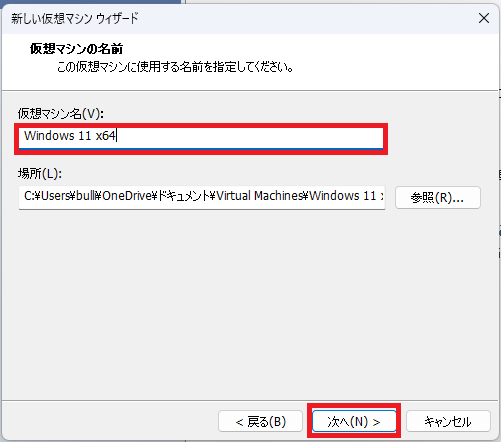Close the 新しい仮想マシン ウィザード dialog

tap(484, 18)
